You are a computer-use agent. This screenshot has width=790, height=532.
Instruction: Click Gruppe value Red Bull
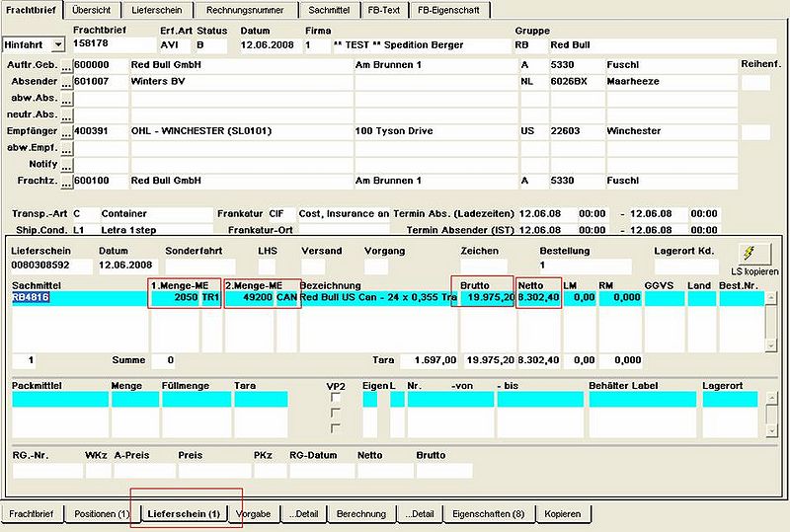coord(663,44)
